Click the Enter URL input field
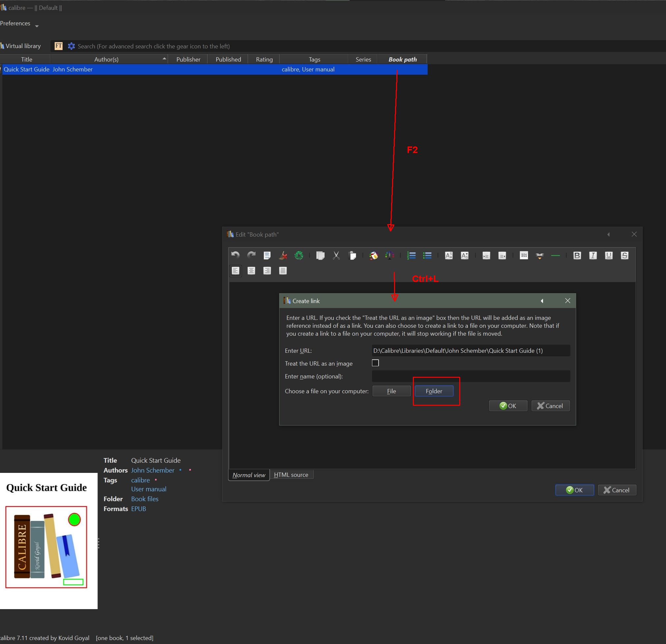Screen dimensions: 666x644 [x=471, y=350]
